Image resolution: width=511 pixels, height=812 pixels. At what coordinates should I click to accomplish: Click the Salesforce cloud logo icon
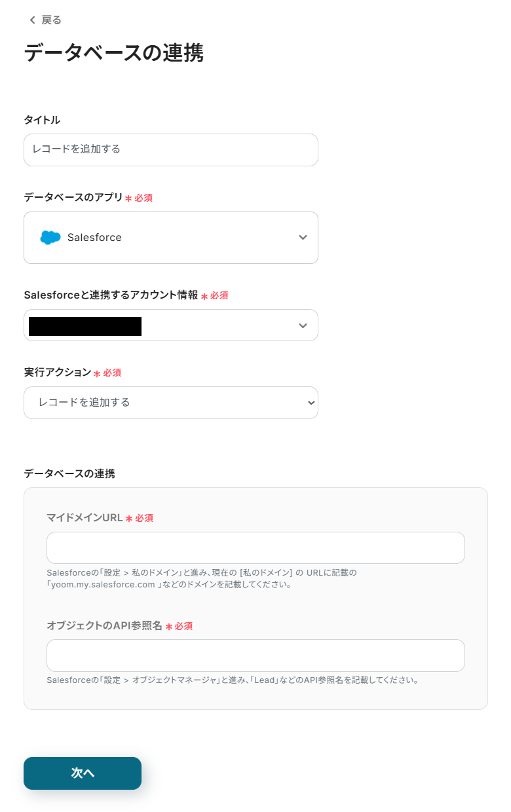coord(50,238)
